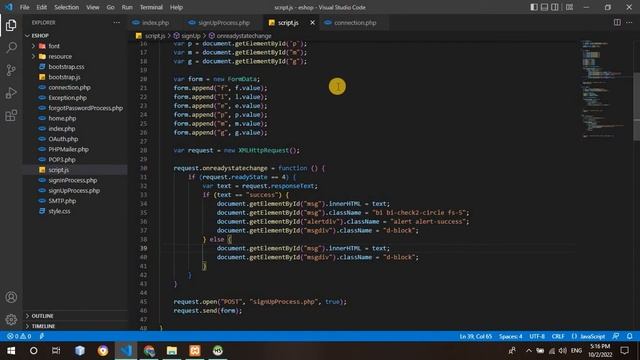Switch to the signUpProcess.php tab

click(224, 22)
